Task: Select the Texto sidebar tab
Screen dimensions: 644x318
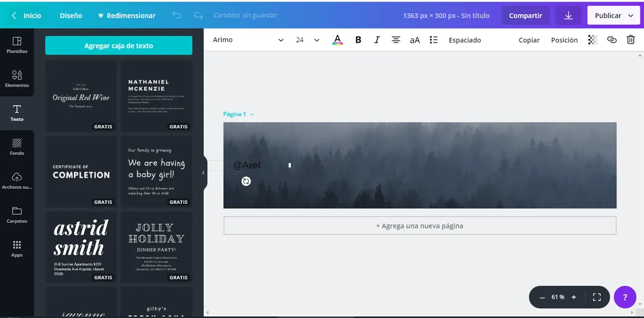Action: [x=17, y=113]
